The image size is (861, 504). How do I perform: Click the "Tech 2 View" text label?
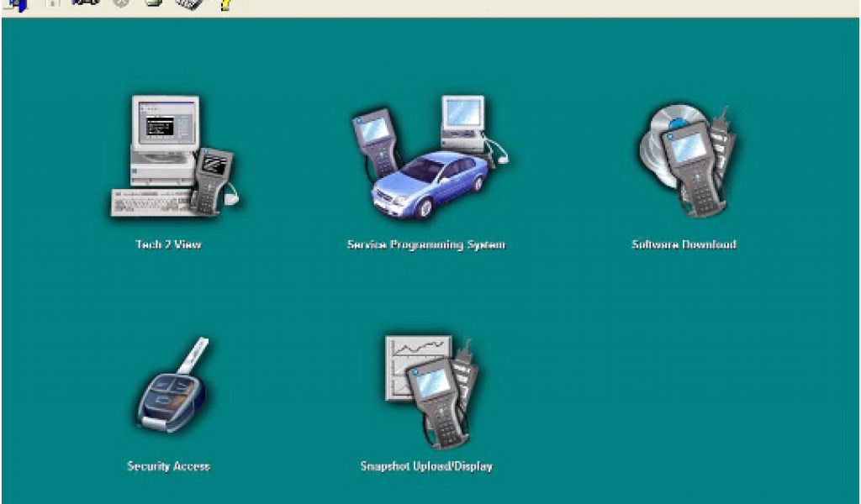(168, 245)
